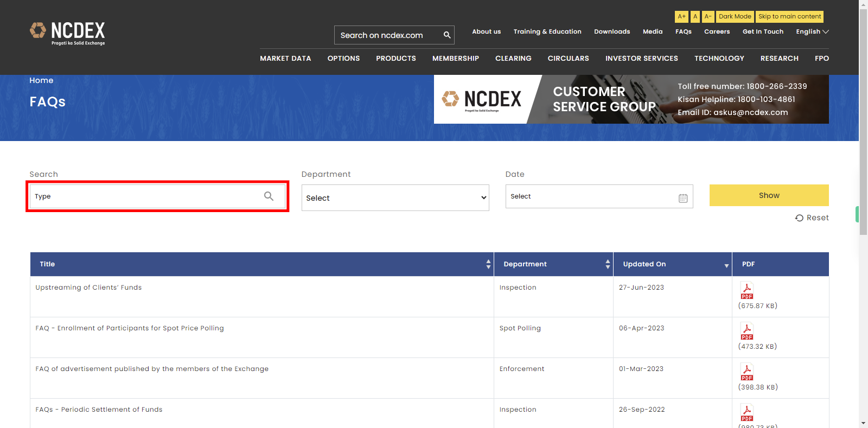Click the yellow Show button
The height and width of the screenshot is (428, 868).
(769, 195)
